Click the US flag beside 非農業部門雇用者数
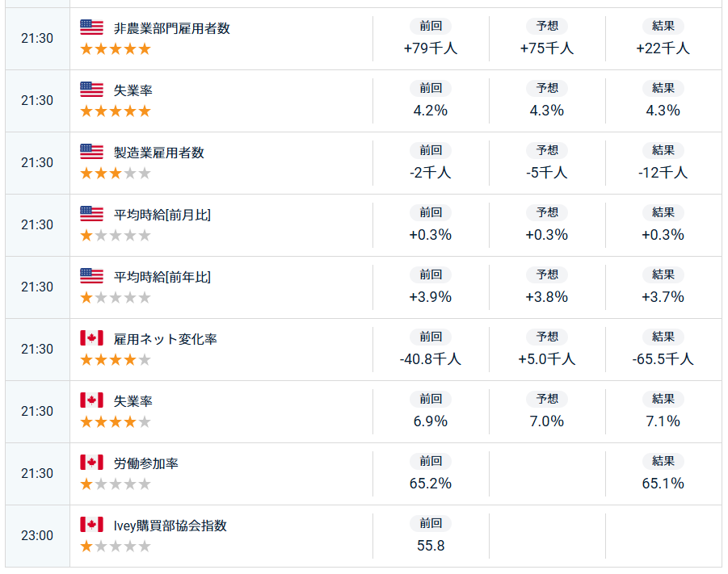The height and width of the screenshot is (574, 728). click(91, 27)
